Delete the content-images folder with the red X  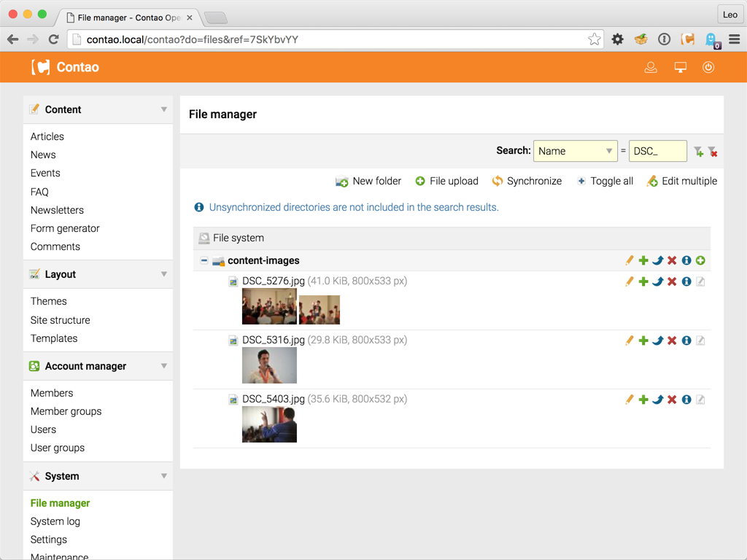pyautogui.click(x=672, y=260)
